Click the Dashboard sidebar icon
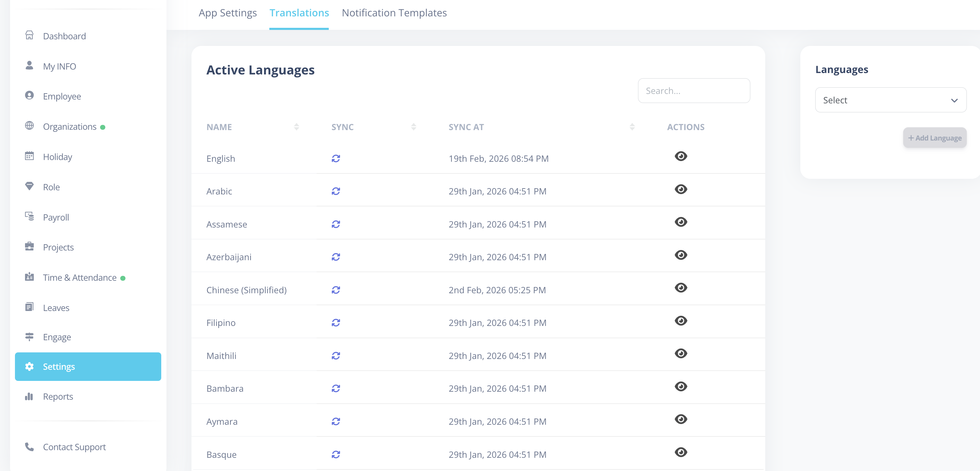The height and width of the screenshot is (471, 980). pos(29,35)
